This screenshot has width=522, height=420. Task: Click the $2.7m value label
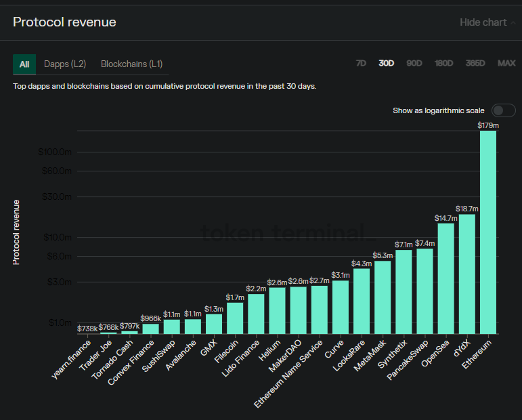[x=320, y=280]
